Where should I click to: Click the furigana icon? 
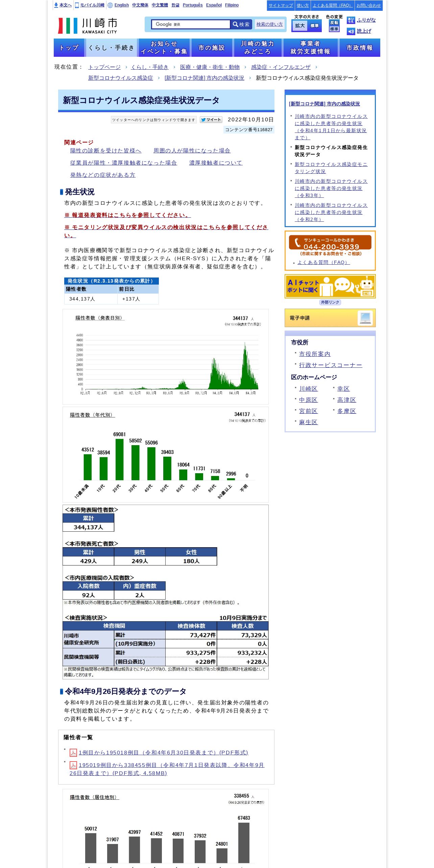pos(351,20)
